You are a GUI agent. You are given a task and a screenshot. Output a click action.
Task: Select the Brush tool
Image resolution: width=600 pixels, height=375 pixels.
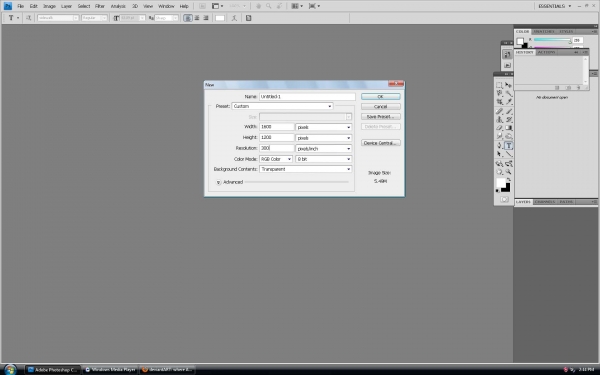coord(509,111)
